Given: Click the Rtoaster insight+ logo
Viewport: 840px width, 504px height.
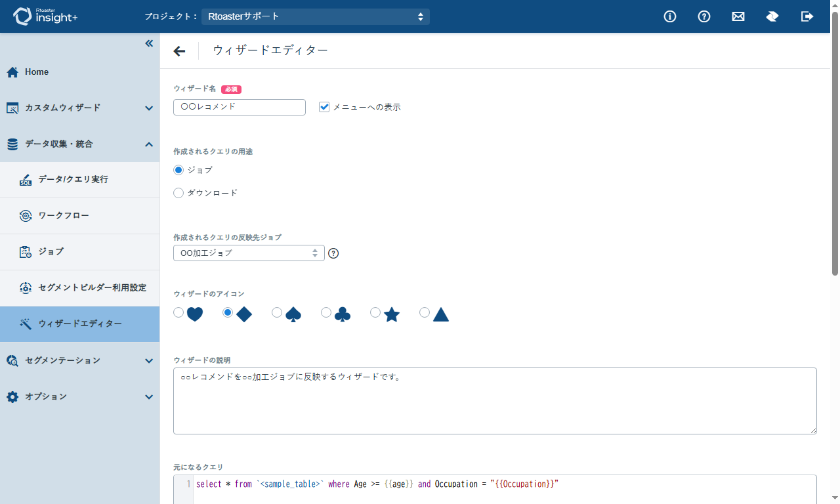Looking at the screenshot, I should 45,16.
